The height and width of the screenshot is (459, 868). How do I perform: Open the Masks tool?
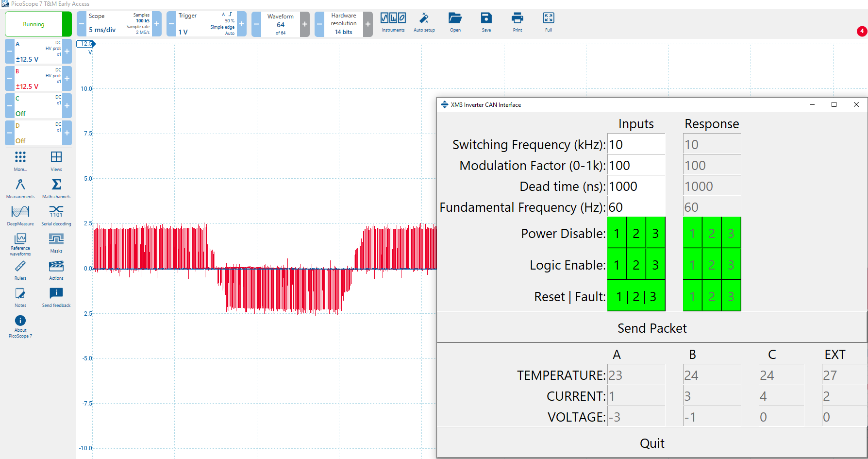pyautogui.click(x=56, y=243)
